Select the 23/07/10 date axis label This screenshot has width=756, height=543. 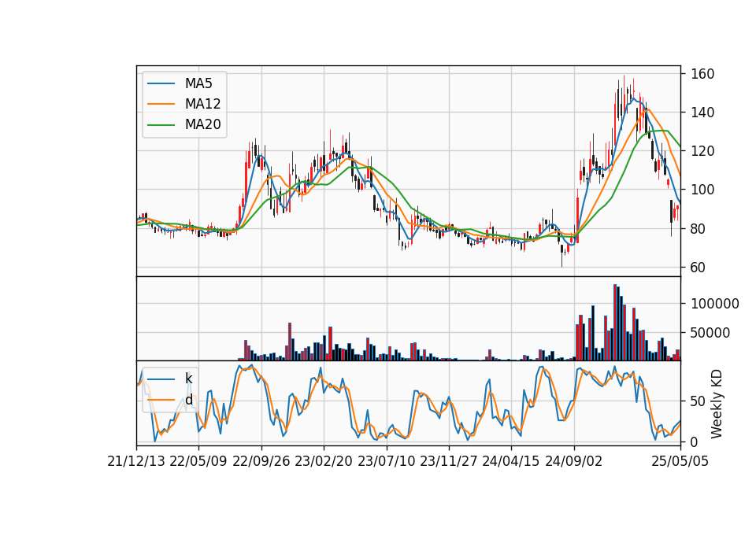click(386, 461)
